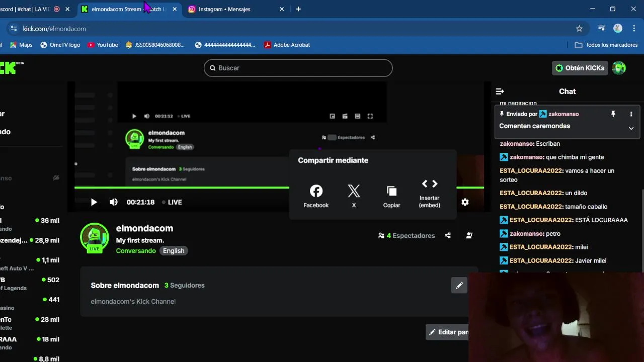
Task: Open user avatar menu beside Obtén KICKs
Action: (x=619, y=68)
